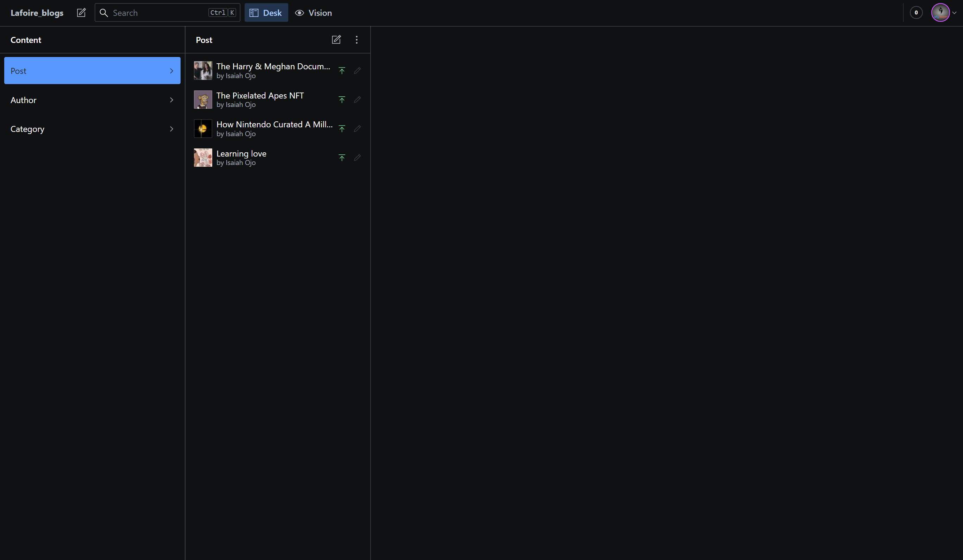Click the presence counter badge showing 0

915,13
